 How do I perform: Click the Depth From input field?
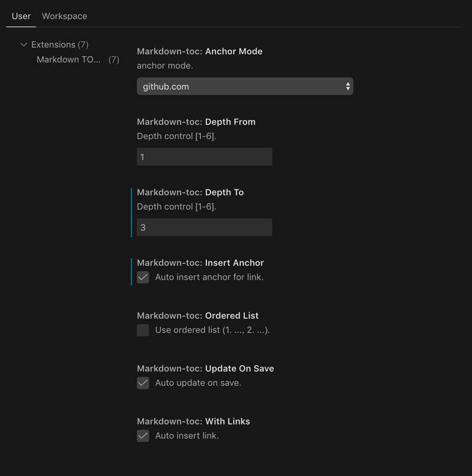tap(204, 157)
